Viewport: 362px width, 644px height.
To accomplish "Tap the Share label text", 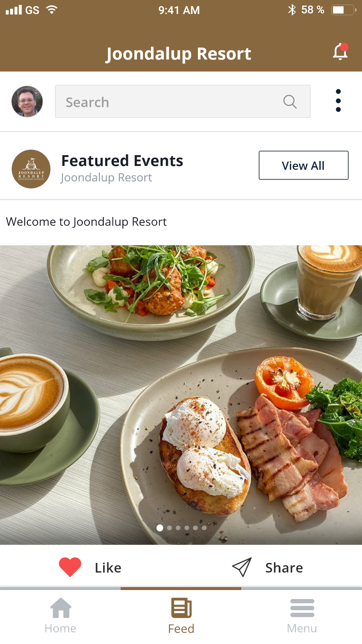I will (284, 568).
